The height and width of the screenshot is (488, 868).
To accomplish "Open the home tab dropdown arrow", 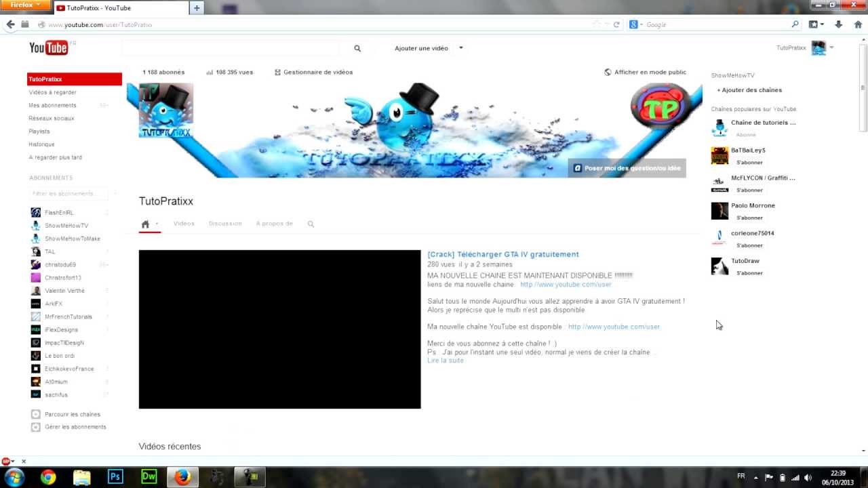I will point(157,224).
